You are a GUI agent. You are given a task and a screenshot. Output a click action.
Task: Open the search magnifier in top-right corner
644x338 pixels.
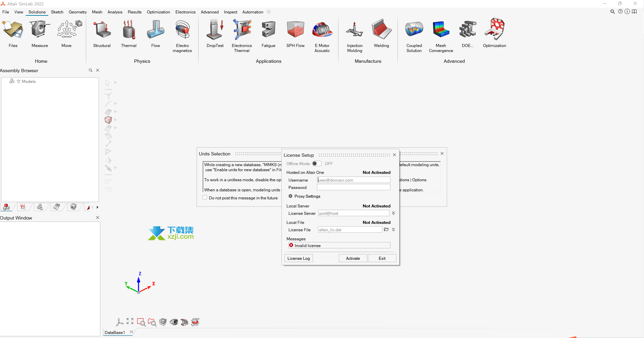coord(612,11)
